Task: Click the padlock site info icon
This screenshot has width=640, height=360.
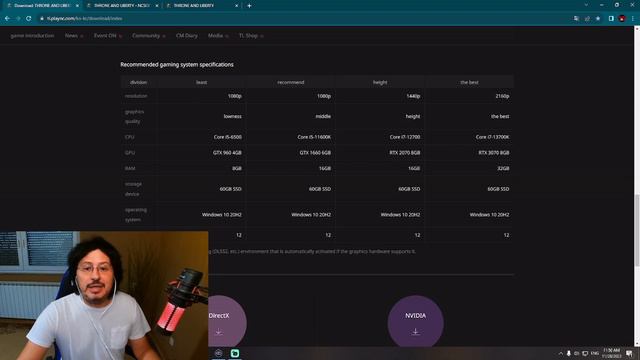Action: (x=42, y=18)
